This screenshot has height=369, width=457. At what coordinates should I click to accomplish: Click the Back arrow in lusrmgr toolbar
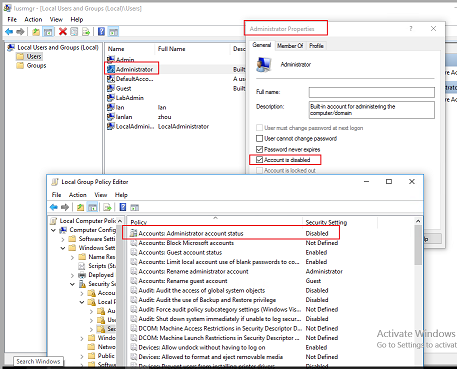point(9,32)
